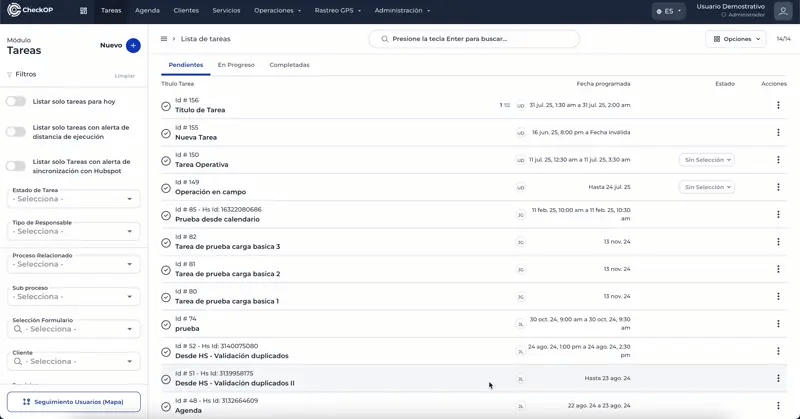The width and height of the screenshot is (800, 419).
Task: Open the Sub proceso dropdown
Action: point(73,297)
